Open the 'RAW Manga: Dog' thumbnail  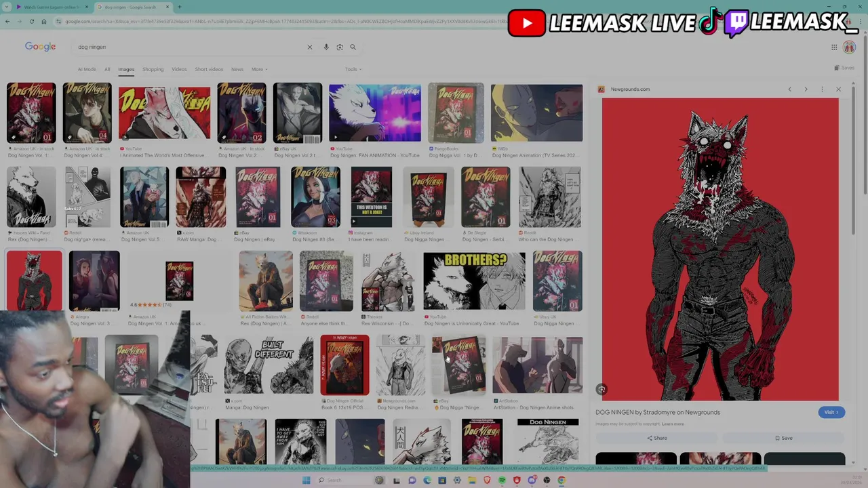pos(201,197)
